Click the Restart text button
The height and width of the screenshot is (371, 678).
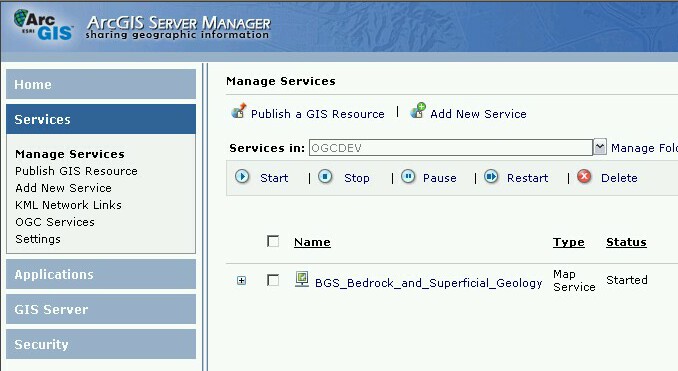(x=527, y=178)
